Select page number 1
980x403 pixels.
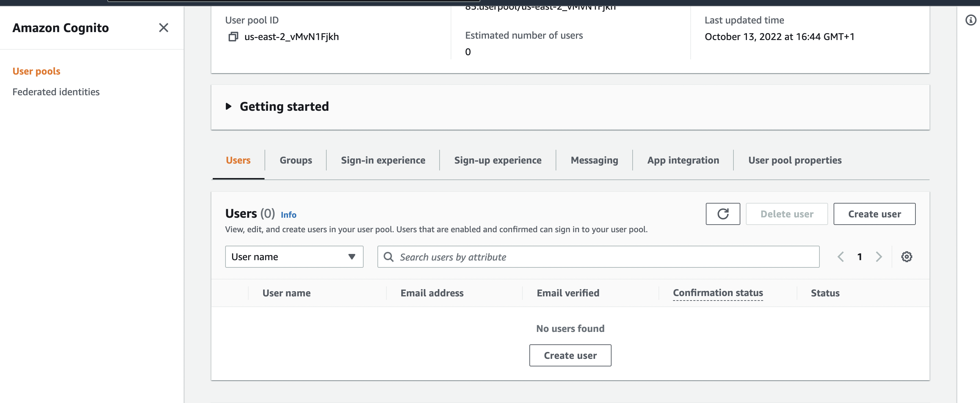[859, 257]
